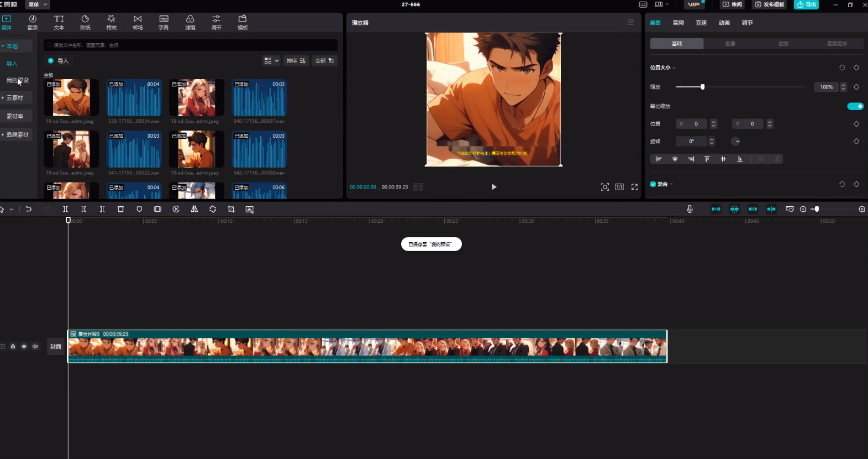Open the 特效 effects panel
868x459 pixels.
tap(112, 23)
